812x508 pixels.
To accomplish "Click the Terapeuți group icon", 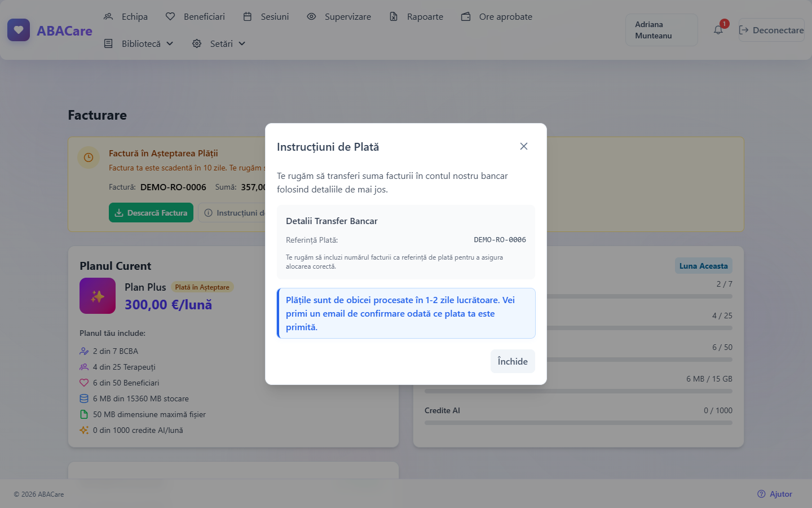I will [x=84, y=367].
